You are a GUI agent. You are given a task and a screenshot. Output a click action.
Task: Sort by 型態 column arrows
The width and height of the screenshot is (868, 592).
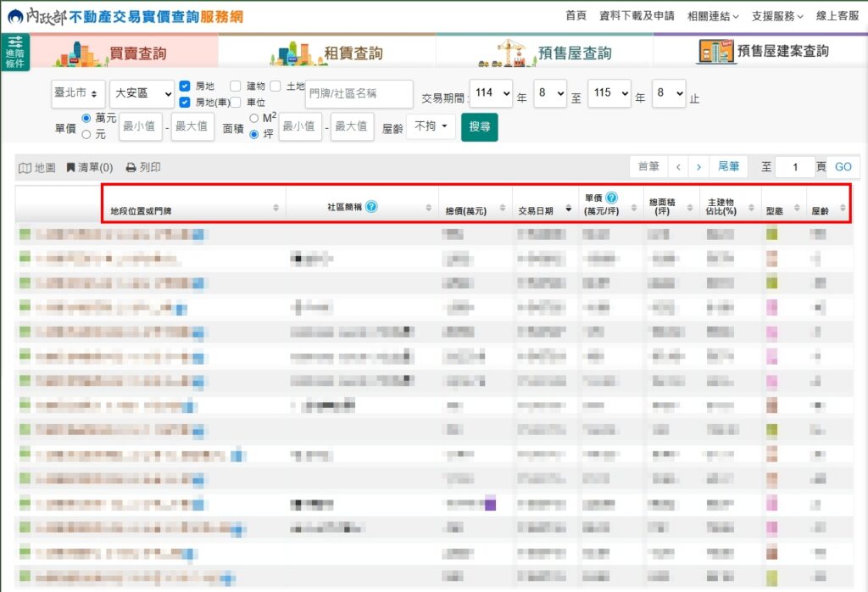click(797, 208)
